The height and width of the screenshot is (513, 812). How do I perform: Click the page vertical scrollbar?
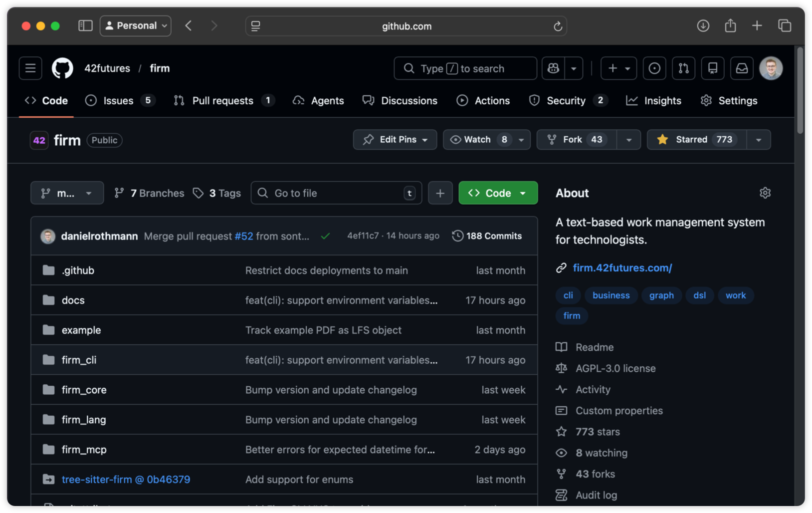[x=800, y=90]
